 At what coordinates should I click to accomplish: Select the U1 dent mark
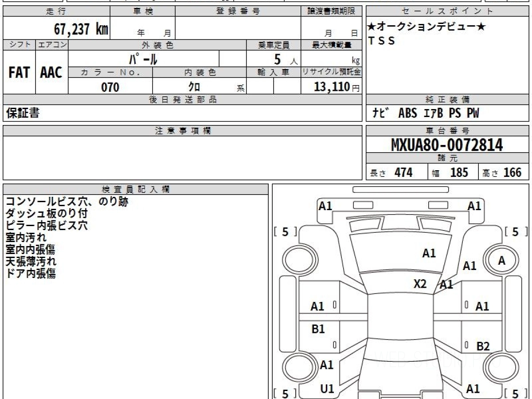327,389
